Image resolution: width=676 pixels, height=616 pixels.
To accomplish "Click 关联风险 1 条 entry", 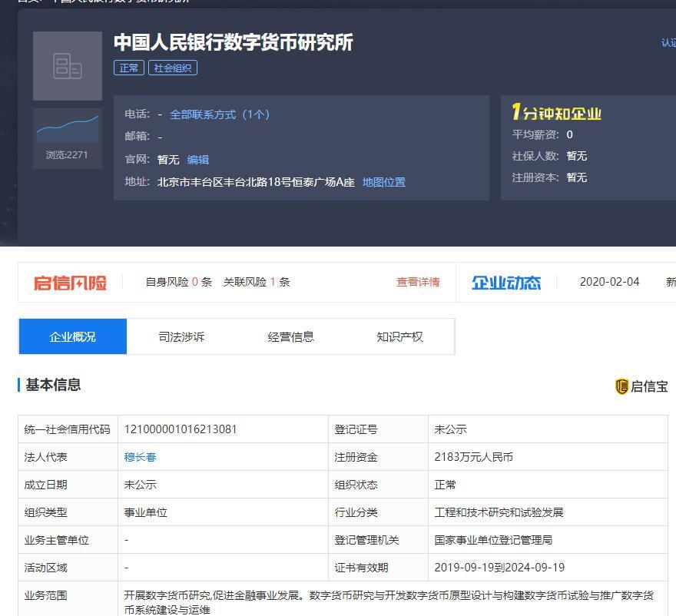I will click(257, 282).
